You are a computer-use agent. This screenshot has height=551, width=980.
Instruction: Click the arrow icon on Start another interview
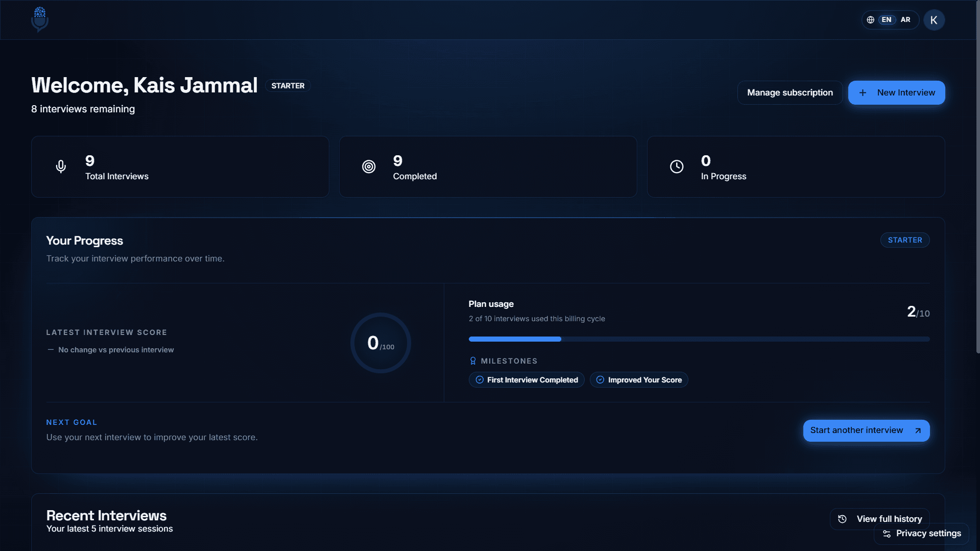(x=918, y=430)
